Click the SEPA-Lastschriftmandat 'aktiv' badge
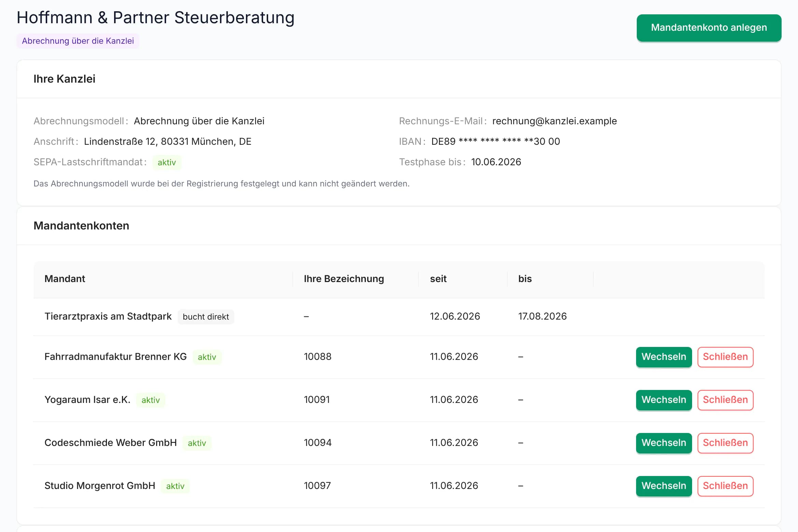The height and width of the screenshot is (532, 798). pyautogui.click(x=167, y=163)
